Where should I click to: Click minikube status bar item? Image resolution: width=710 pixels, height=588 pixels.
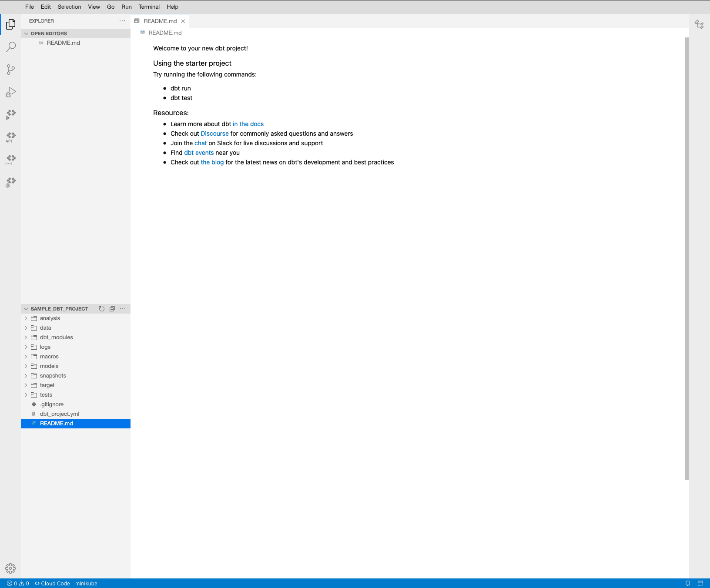coord(86,584)
